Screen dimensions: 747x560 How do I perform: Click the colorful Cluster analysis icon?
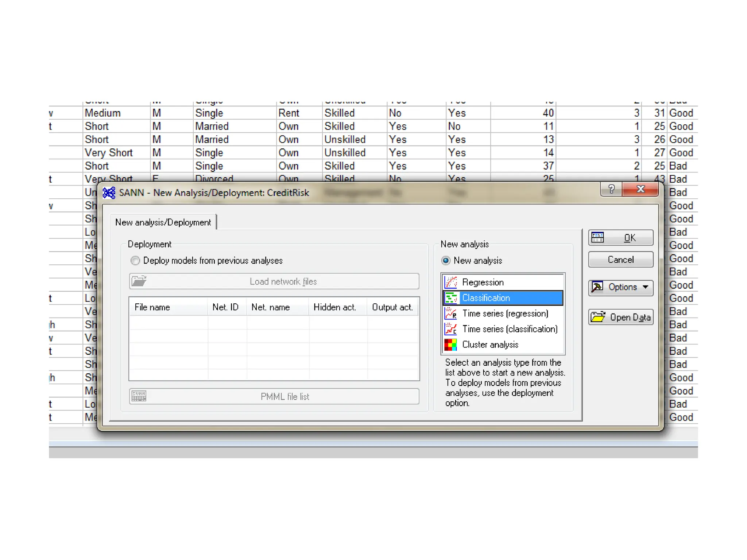click(451, 345)
